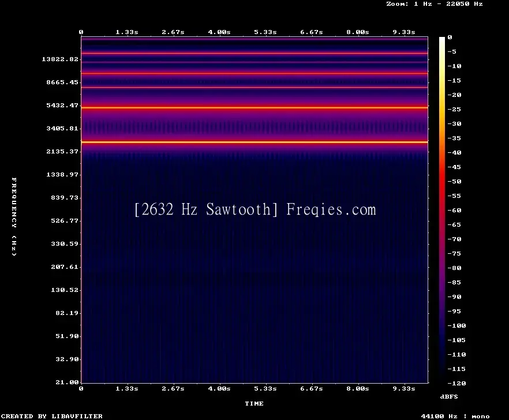This screenshot has height=420, width=509.
Task: Click the purple -90 region of the dBFS color bar
Action: (x=442, y=297)
